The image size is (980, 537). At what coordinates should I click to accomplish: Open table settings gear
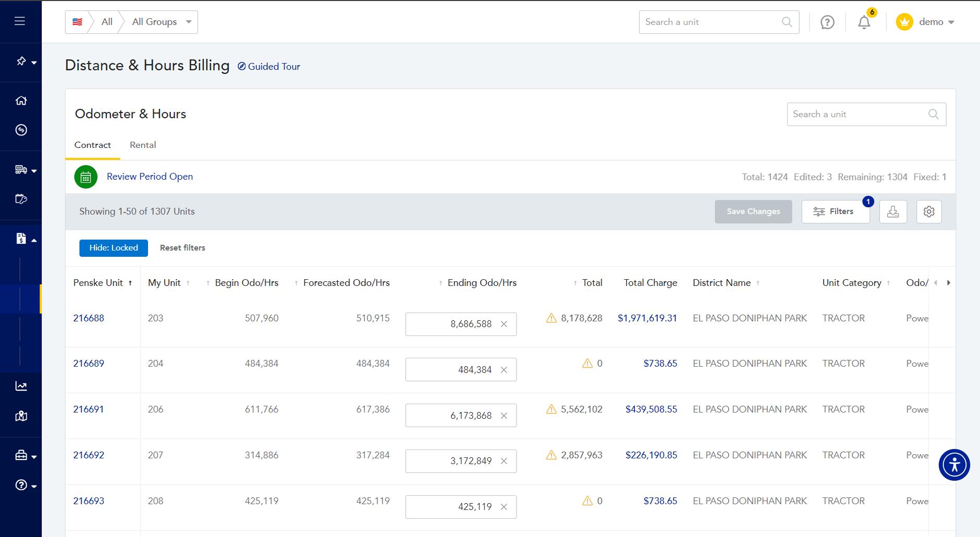pos(929,211)
